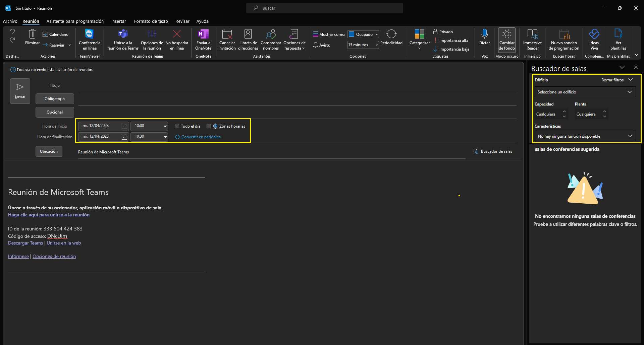
Task: Open the Categorizar color menu
Action: tap(419, 40)
